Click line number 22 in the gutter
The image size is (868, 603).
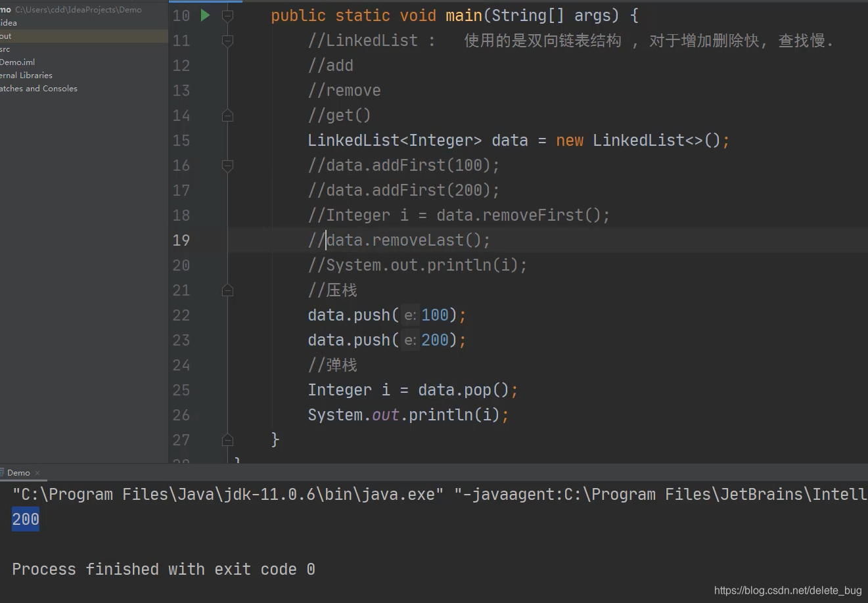click(181, 315)
